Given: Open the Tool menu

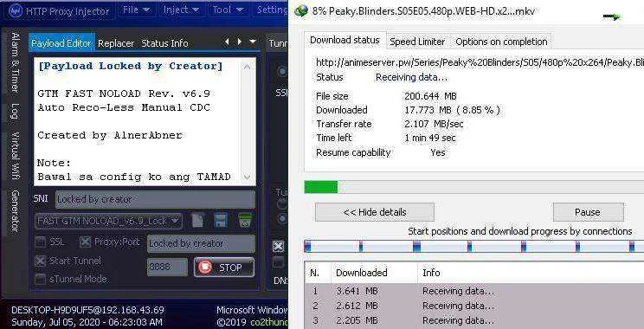Looking at the screenshot, I should (x=227, y=10).
